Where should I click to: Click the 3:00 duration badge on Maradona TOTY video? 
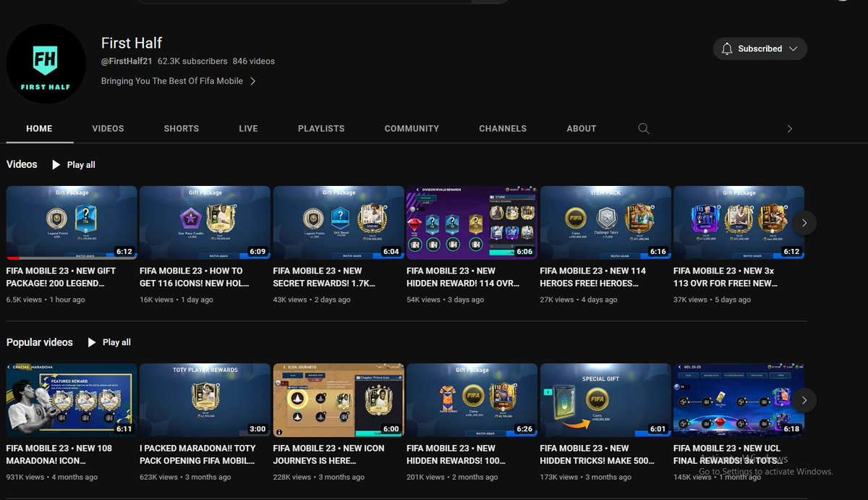(258, 429)
